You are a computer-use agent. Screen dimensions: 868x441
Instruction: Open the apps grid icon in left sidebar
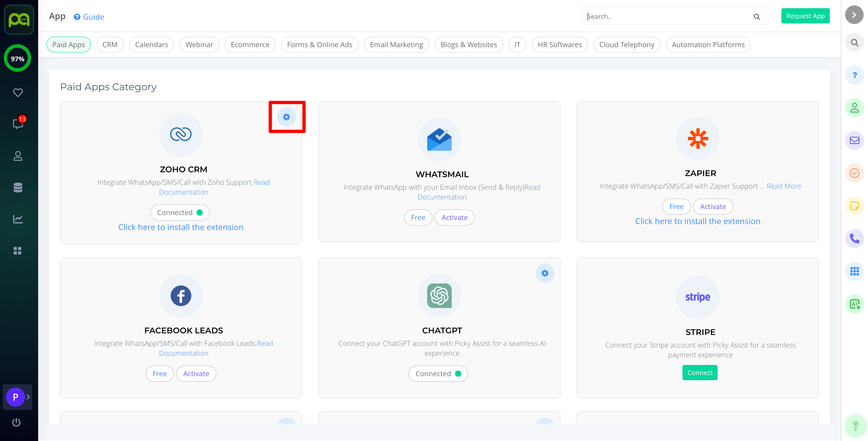(x=18, y=250)
